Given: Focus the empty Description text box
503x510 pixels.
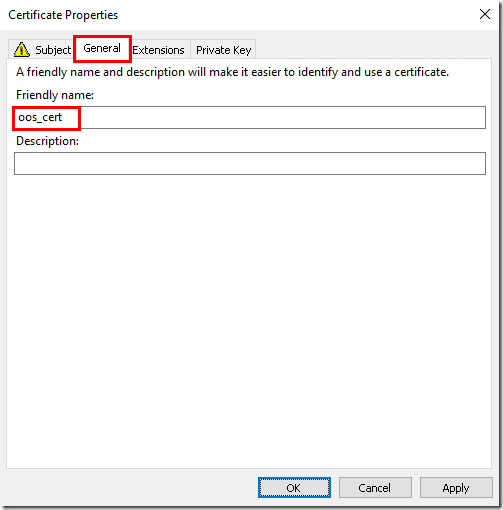Looking at the screenshot, I should click(250, 163).
